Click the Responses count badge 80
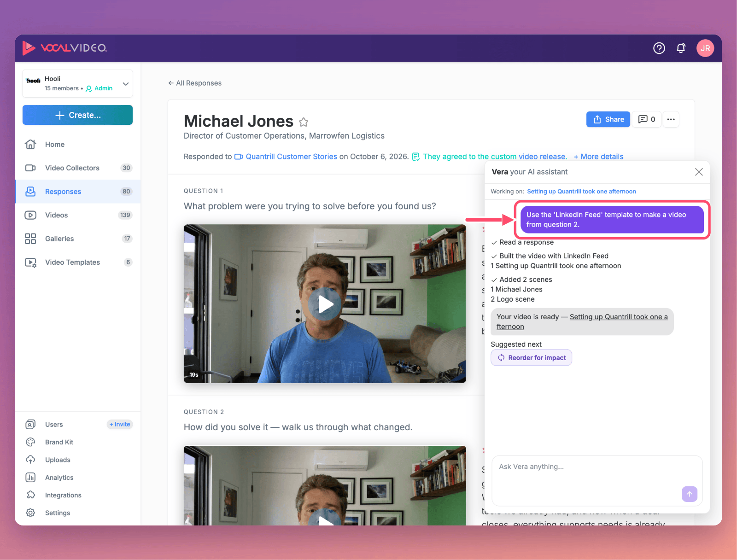 pos(126,192)
